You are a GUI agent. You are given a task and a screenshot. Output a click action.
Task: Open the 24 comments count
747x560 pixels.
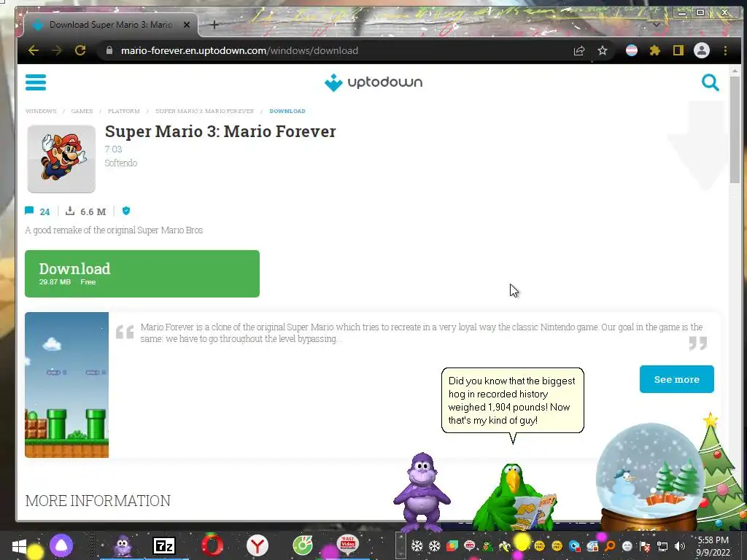coord(38,211)
